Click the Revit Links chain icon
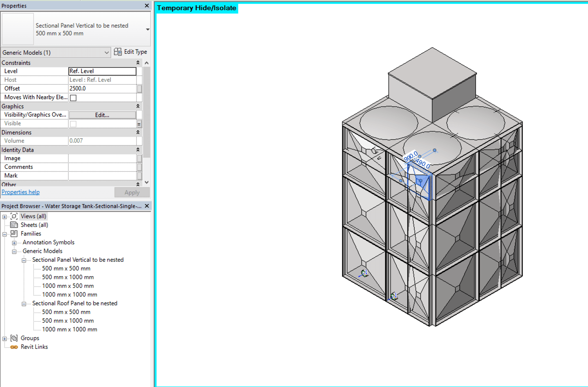The width and height of the screenshot is (588, 387). [x=14, y=347]
